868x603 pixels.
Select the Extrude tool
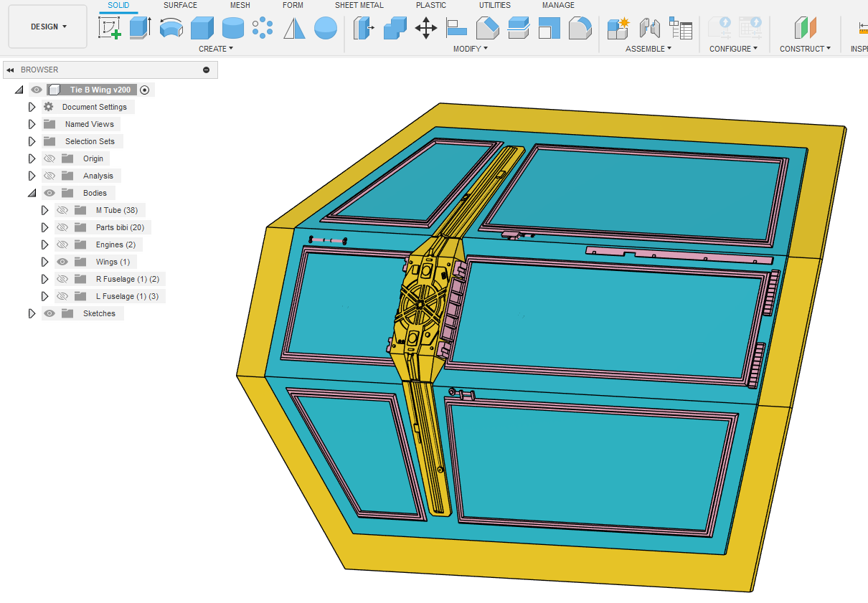coord(140,28)
